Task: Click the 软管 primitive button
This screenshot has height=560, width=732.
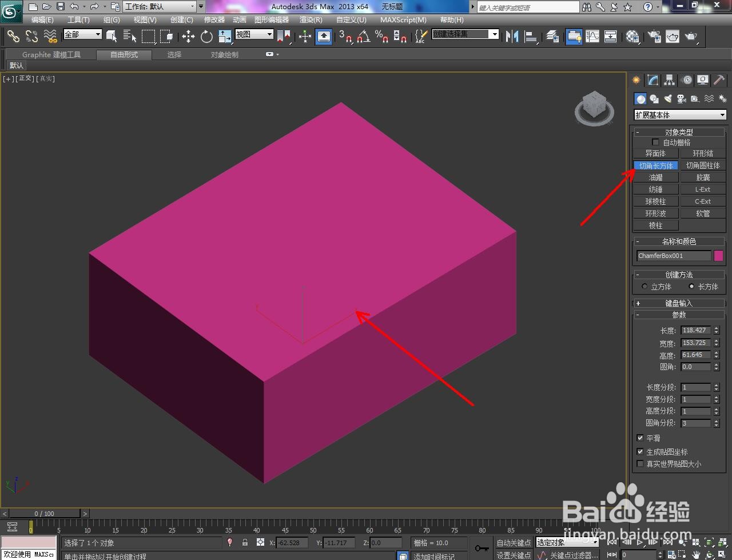Action: click(x=703, y=213)
